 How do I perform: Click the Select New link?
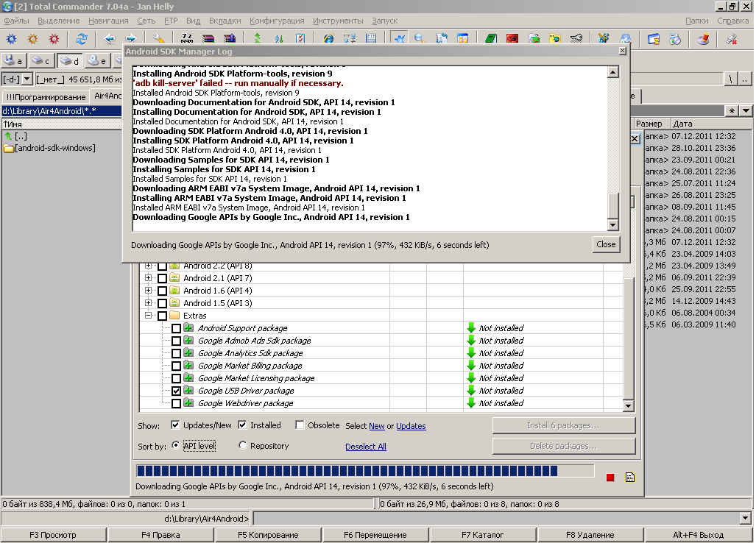377,427
